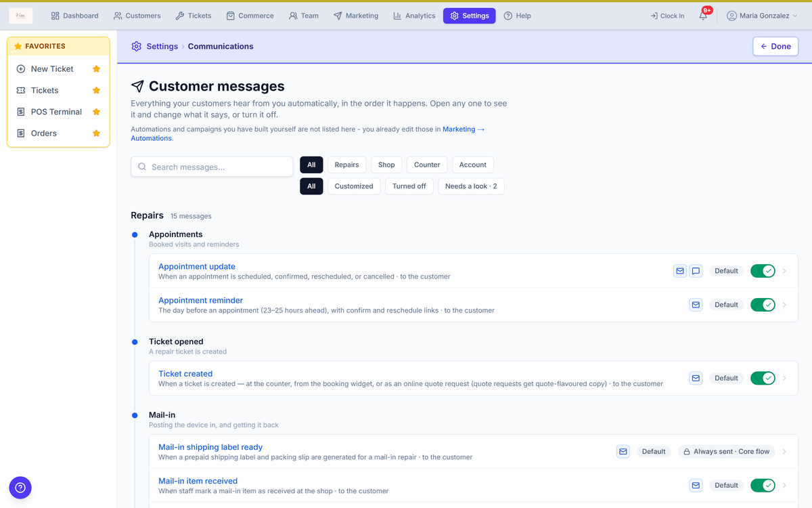Screen dimensions: 812x508
Task: Click the SMS chat icon on Appointment update
Action: coord(696,271)
